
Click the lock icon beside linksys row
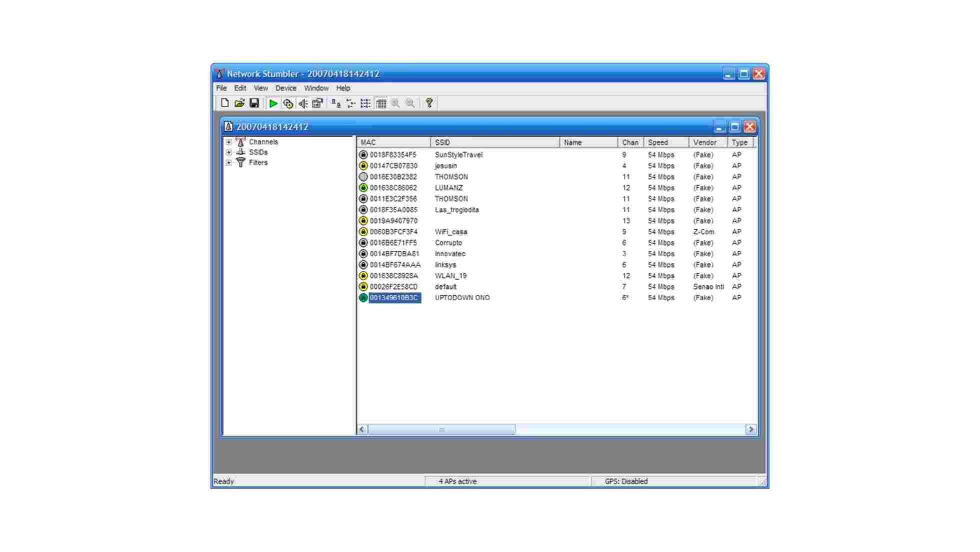[363, 265]
